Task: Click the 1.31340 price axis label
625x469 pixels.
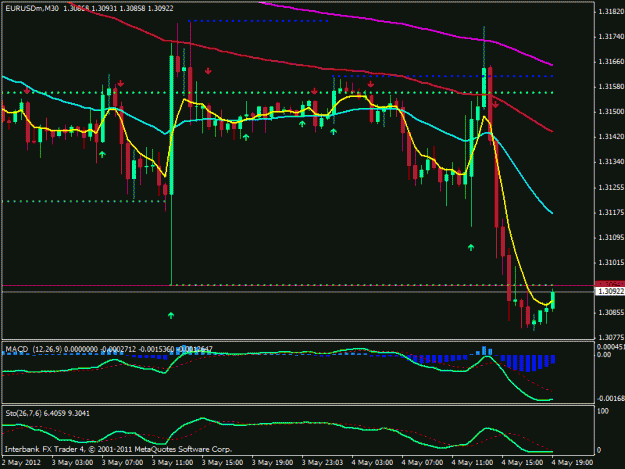Action: (x=611, y=162)
